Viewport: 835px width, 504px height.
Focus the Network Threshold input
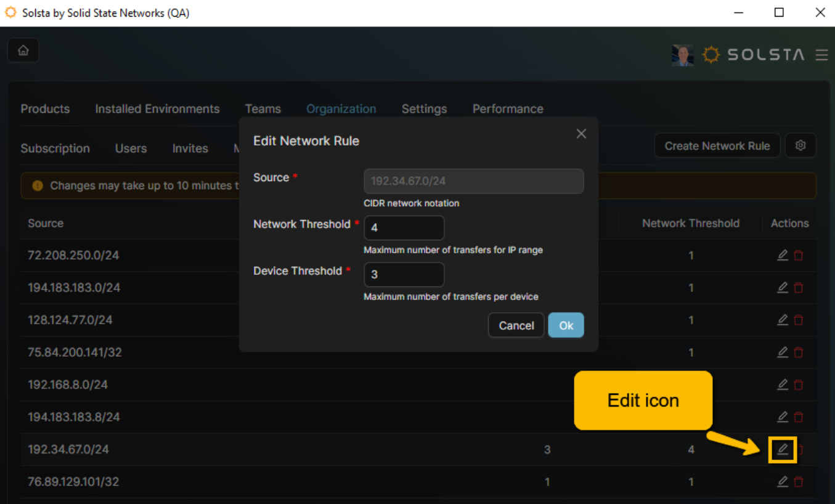(404, 228)
